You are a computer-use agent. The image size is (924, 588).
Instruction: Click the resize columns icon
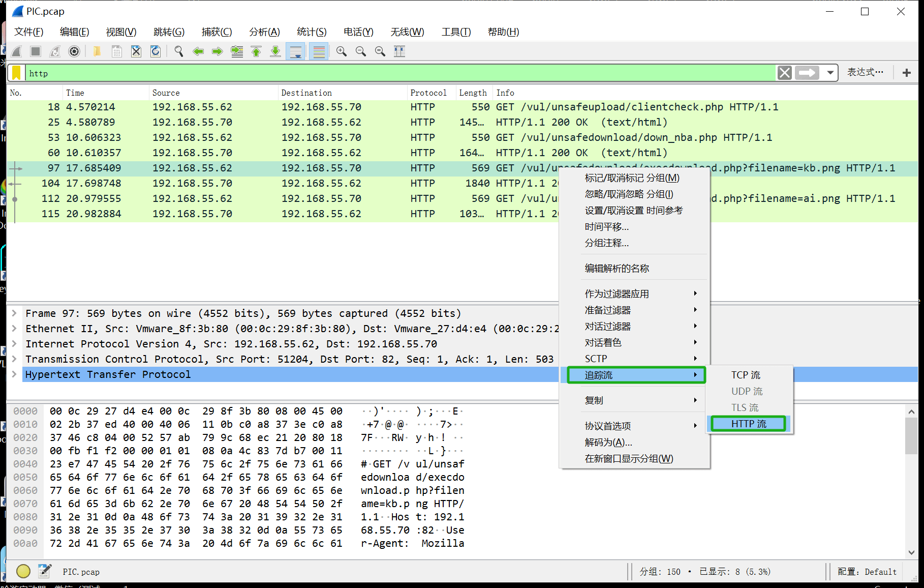click(399, 51)
